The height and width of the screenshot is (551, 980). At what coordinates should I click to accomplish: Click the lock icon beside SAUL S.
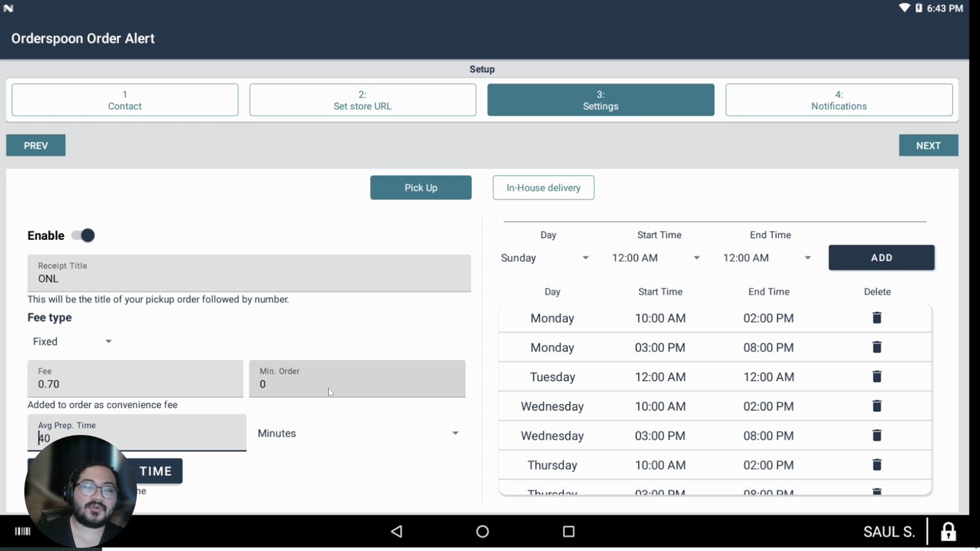(x=948, y=531)
